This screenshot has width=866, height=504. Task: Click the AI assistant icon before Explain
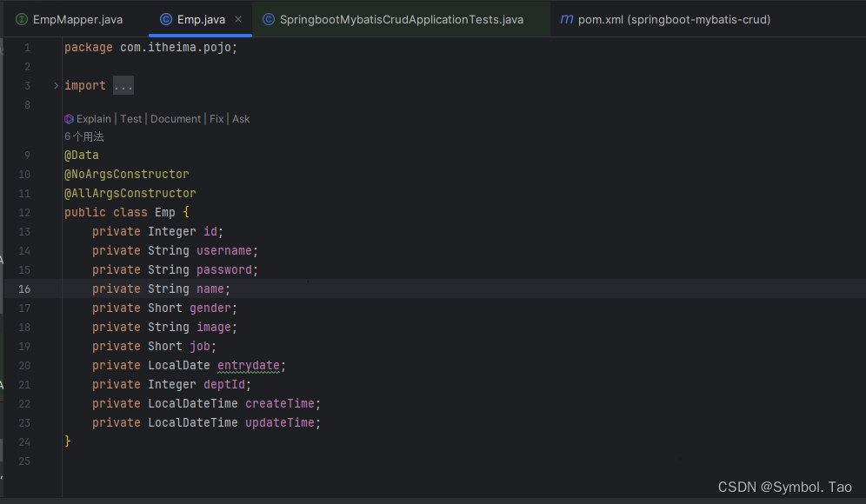pos(69,118)
